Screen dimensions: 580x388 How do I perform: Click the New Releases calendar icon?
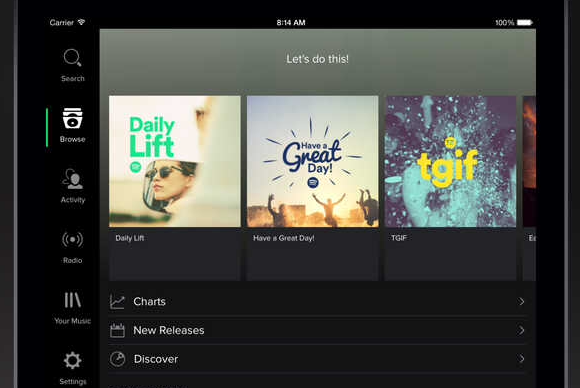tap(117, 330)
